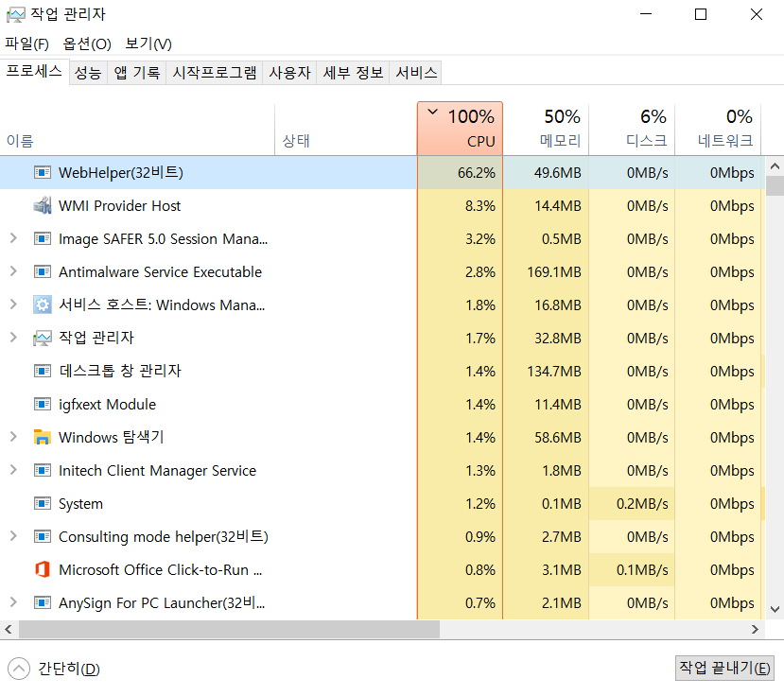
Task: Sort by the CPU column header
Action: point(460,129)
